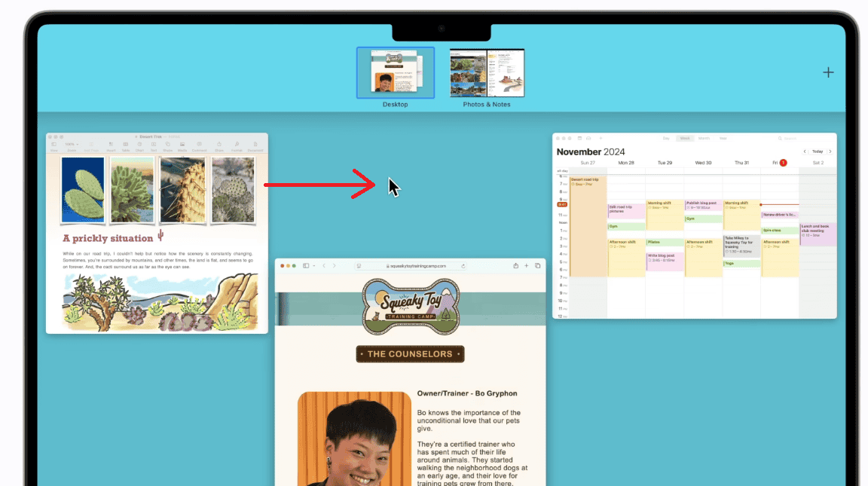Viewport: 868px width, 486px height.
Task: Open the Pilates event on Tuesday
Action: 665,243
